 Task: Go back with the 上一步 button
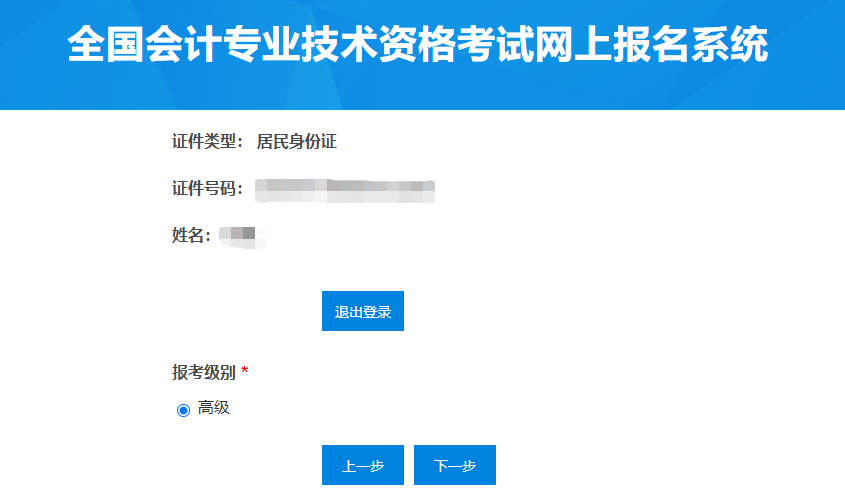(x=362, y=466)
